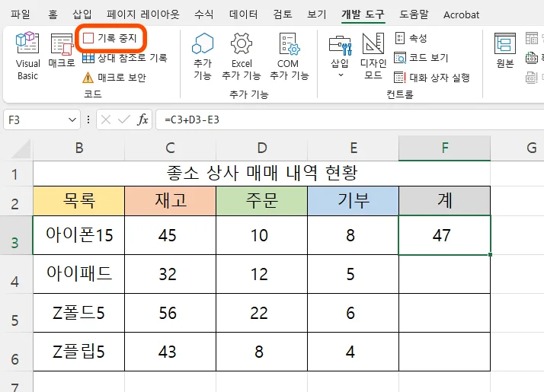This screenshot has width=544, height=392.
Task: Open the 원본 XML source pane
Action: tap(505, 50)
